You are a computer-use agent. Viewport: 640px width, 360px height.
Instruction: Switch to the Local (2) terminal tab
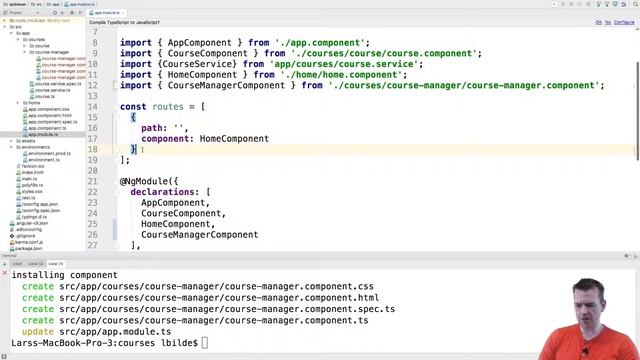pos(36,264)
